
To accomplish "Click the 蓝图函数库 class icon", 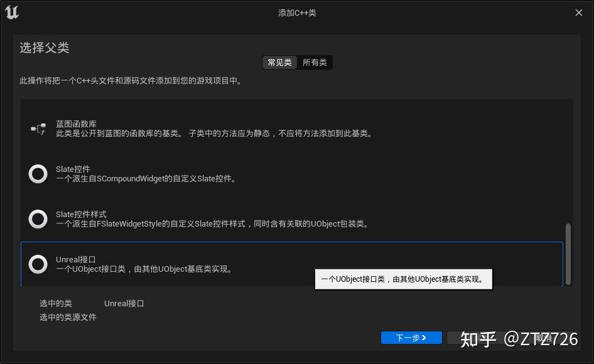I will tap(38, 129).
